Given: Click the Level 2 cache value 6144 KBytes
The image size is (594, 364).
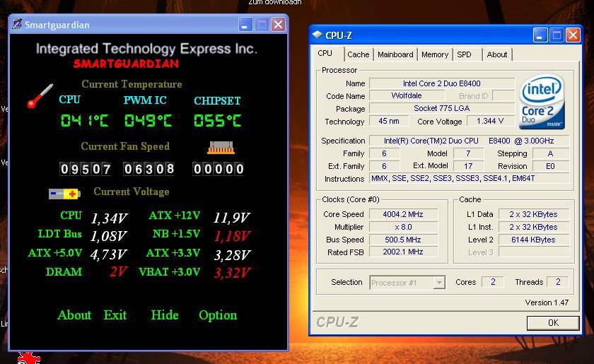Looking at the screenshot, I should [533, 240].
